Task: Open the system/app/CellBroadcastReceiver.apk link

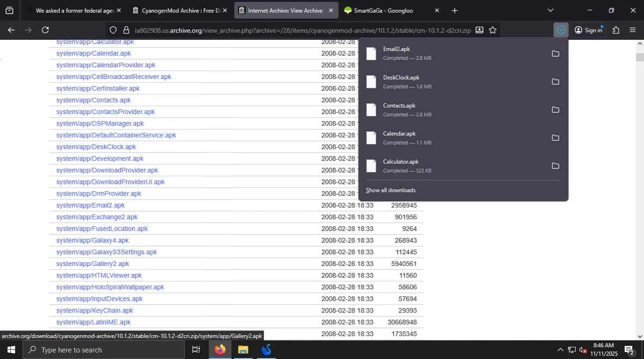Action: [114, 77]
